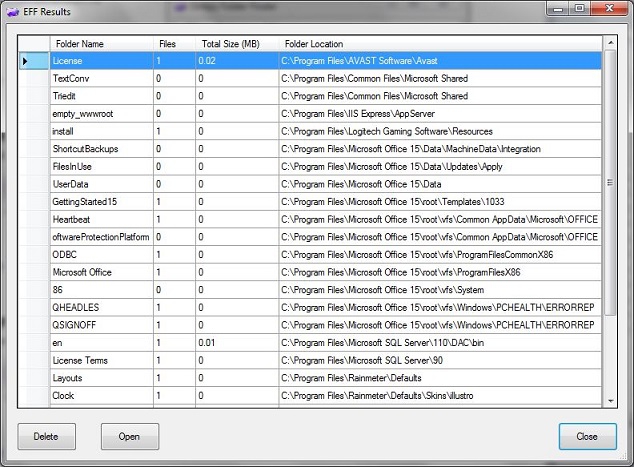Screen dimensions: 634x467
Task: Click the SQL Server\90 location cell
Action: click(x=440, y=360)
